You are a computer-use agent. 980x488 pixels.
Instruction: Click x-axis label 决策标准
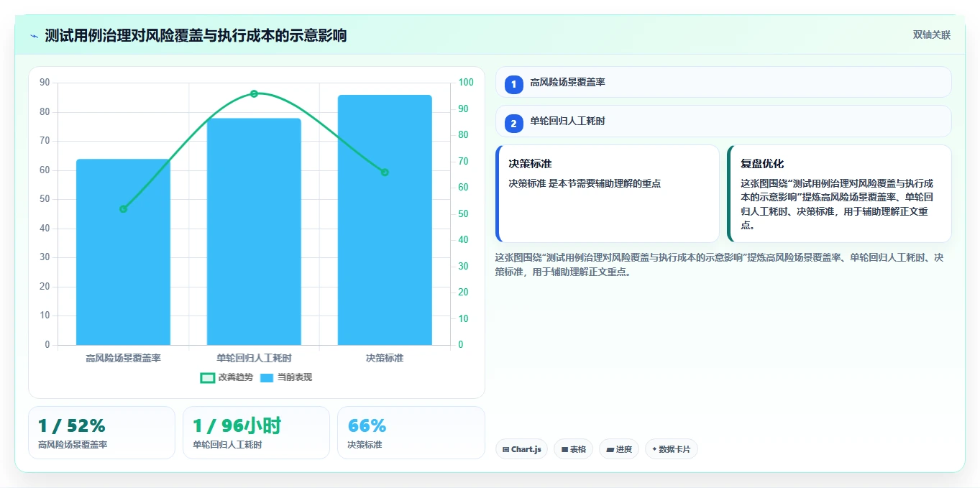click(x=385, y=358)
